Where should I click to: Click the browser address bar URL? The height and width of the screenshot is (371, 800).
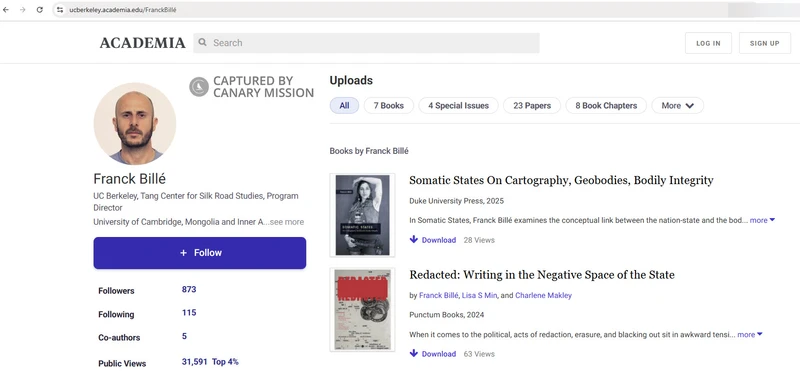coord(123,10)
